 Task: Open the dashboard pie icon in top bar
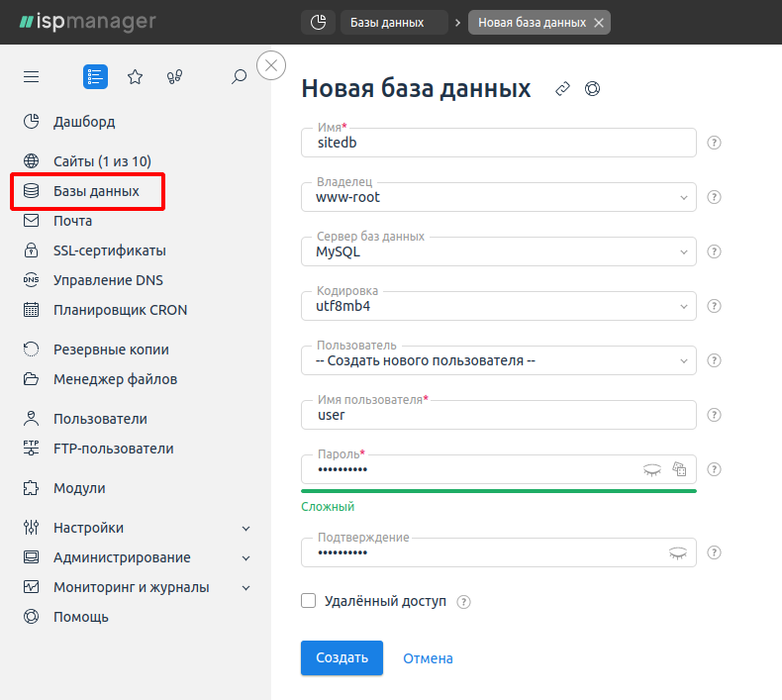point(318,23)
